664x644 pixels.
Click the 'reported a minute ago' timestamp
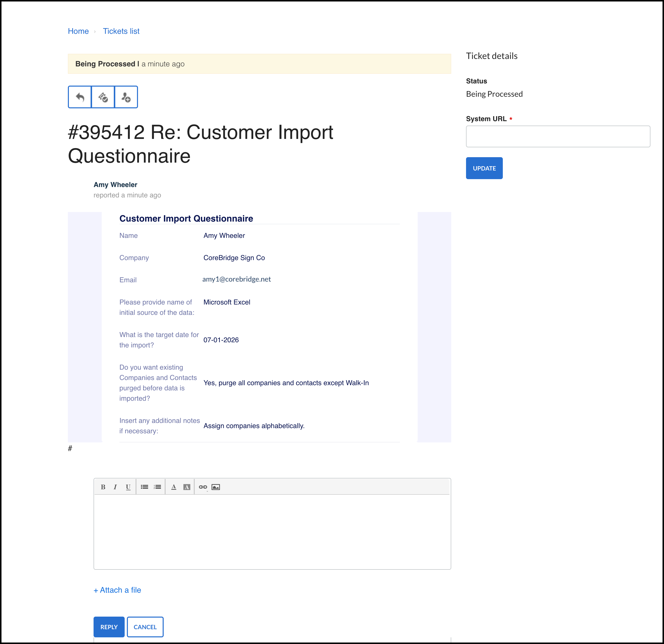(127, 195)
